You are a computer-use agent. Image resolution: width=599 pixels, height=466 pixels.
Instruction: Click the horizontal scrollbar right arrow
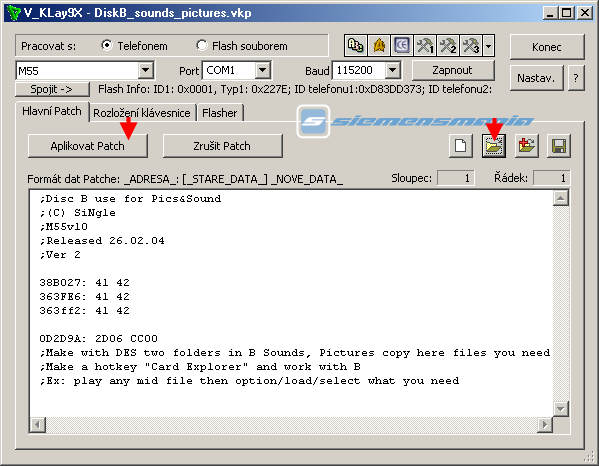click(x=545, y=424)
